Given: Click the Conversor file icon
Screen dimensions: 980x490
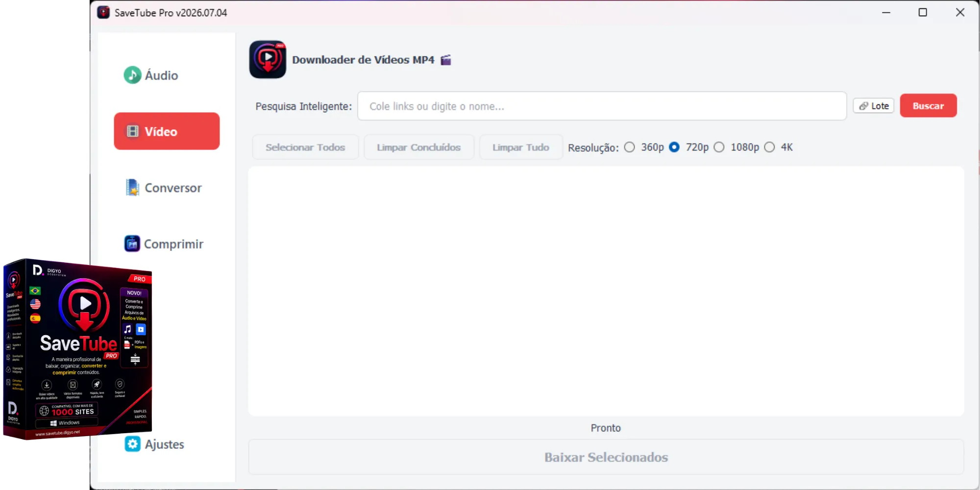Looking at the screenshot, I should point(132,187).
